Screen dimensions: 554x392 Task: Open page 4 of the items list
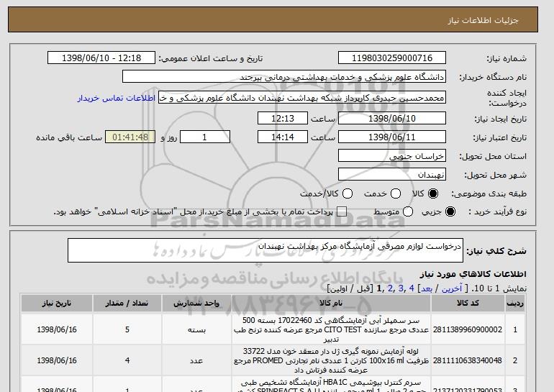pyautogui.click(x=412, y=288)
